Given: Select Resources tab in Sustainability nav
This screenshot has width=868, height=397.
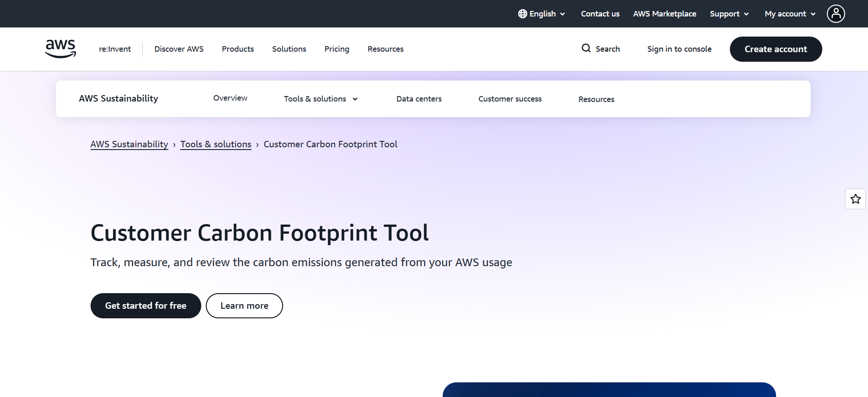Looking at the screenshot, I should pos(596,99).
